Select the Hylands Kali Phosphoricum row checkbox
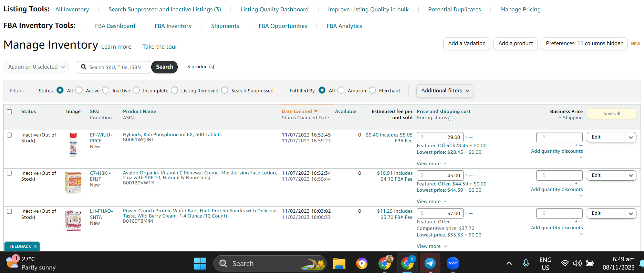This screenshot has width=644, height=273. tap(10, 135)
